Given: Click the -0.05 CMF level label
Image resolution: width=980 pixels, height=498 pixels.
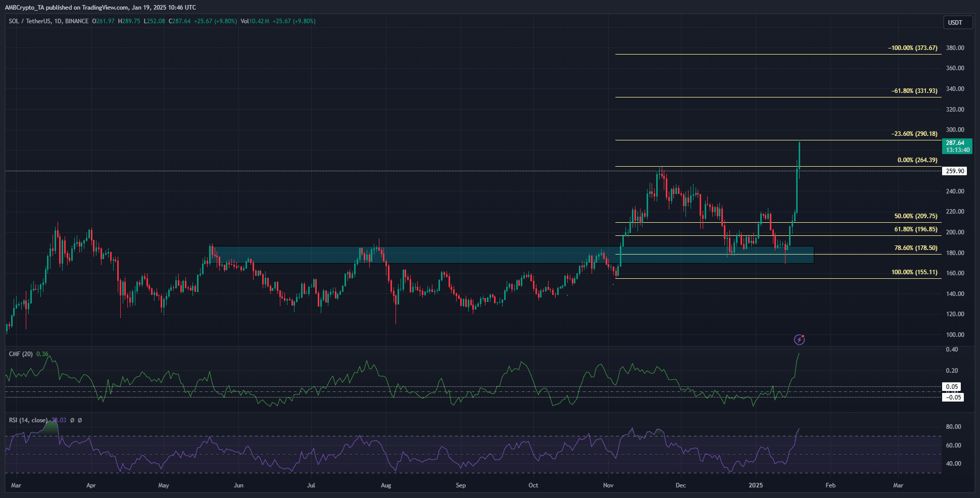Looking at the screenshot, I should (953, 397).
